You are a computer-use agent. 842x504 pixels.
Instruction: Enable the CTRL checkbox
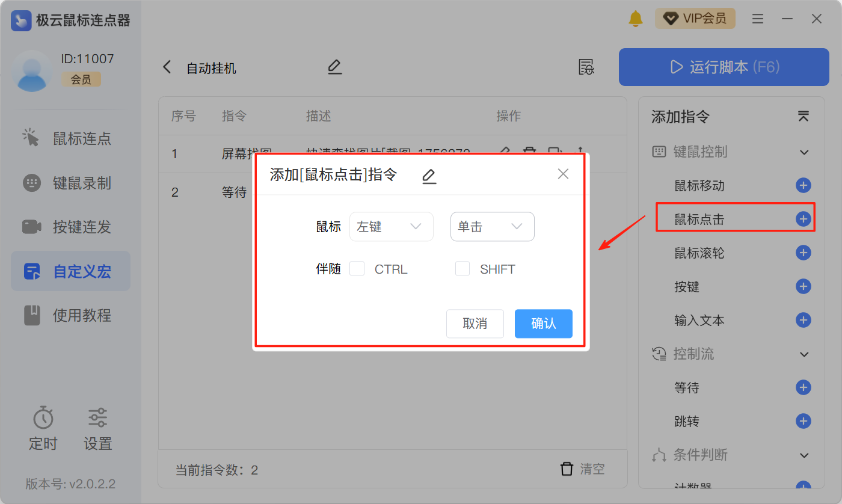[357, 269]
